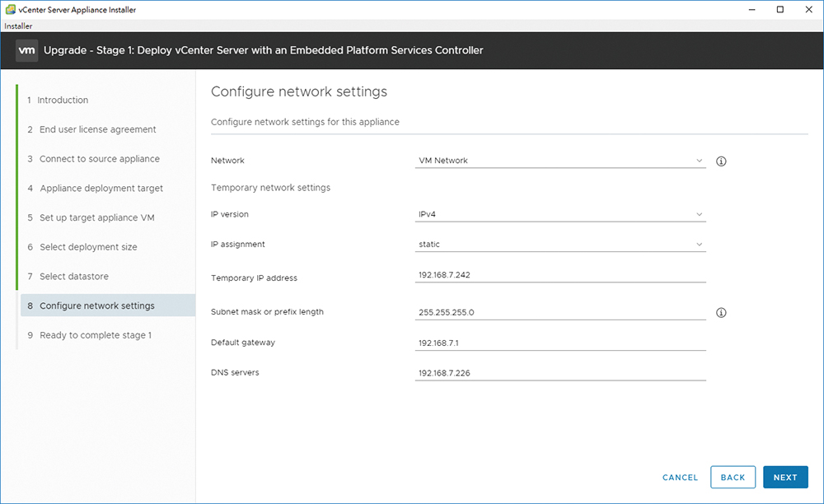Image resolution: width=824 pixels, height=504 pixels.
Task: Click the 'DNS servers' label
Action: coord(235,372)
